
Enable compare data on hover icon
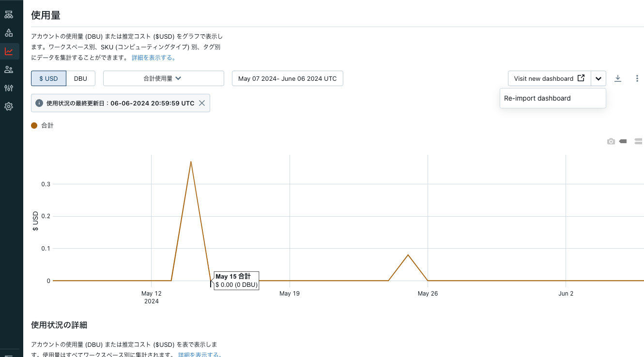(638, 141)
